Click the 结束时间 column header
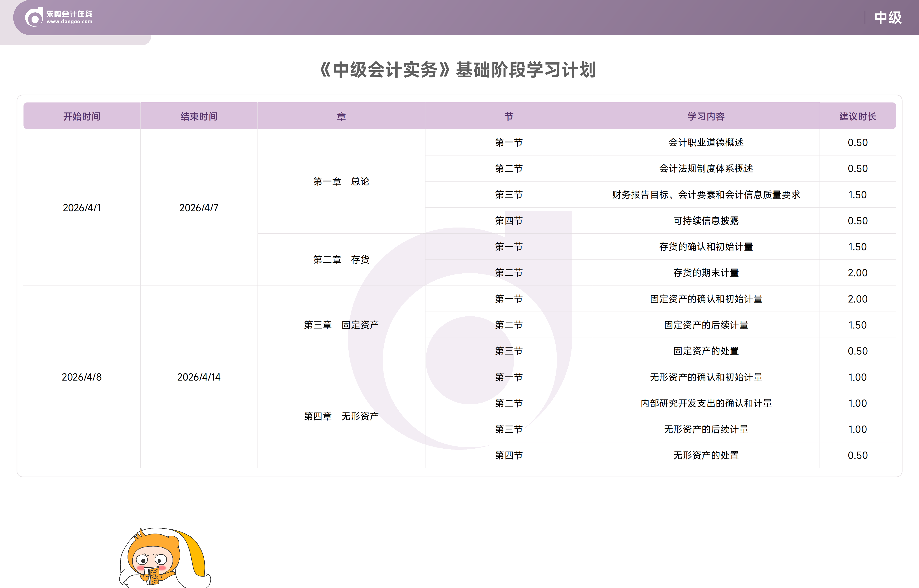This screenshot has width=919, height=588. coord(199,116)
